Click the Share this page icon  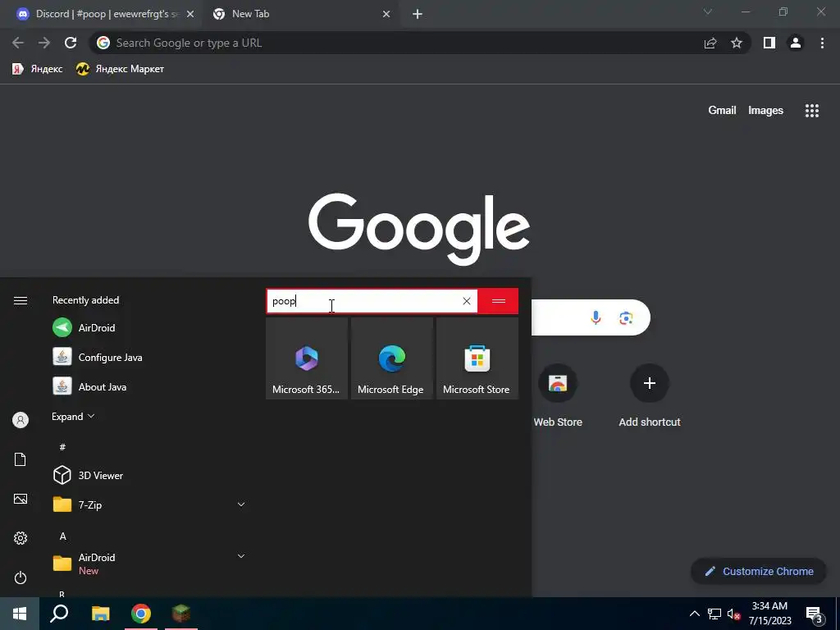[x=710, y=43]
